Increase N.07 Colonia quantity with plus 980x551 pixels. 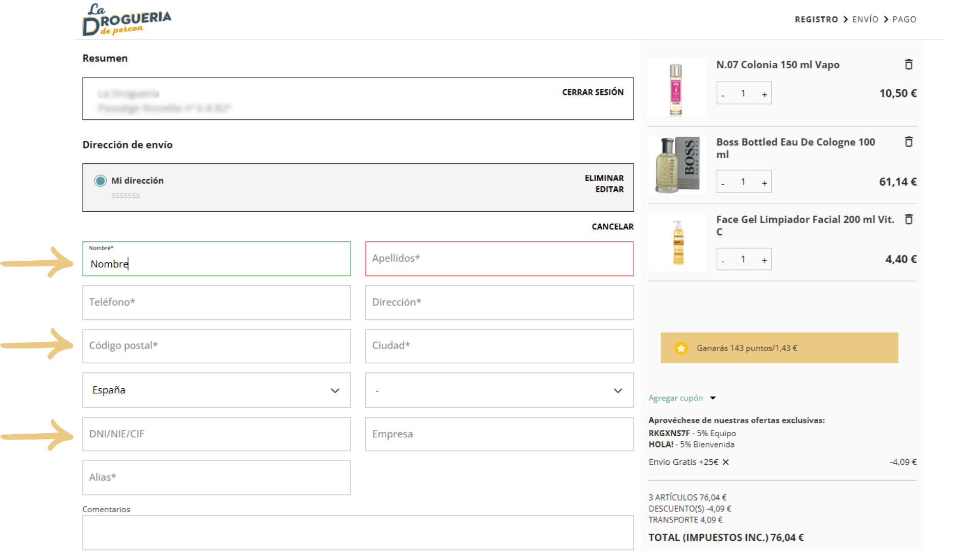click(764, 94)
